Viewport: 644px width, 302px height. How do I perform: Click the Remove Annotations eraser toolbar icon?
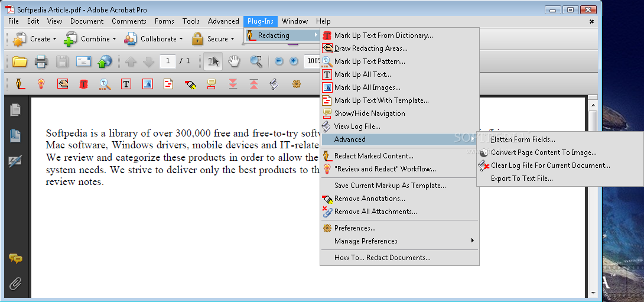click(x=190, y=85)
